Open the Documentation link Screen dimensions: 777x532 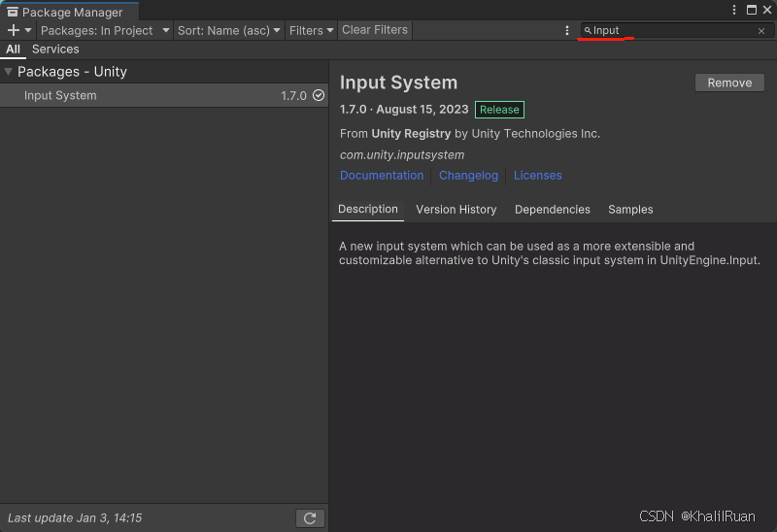click(x=382, y=176)
